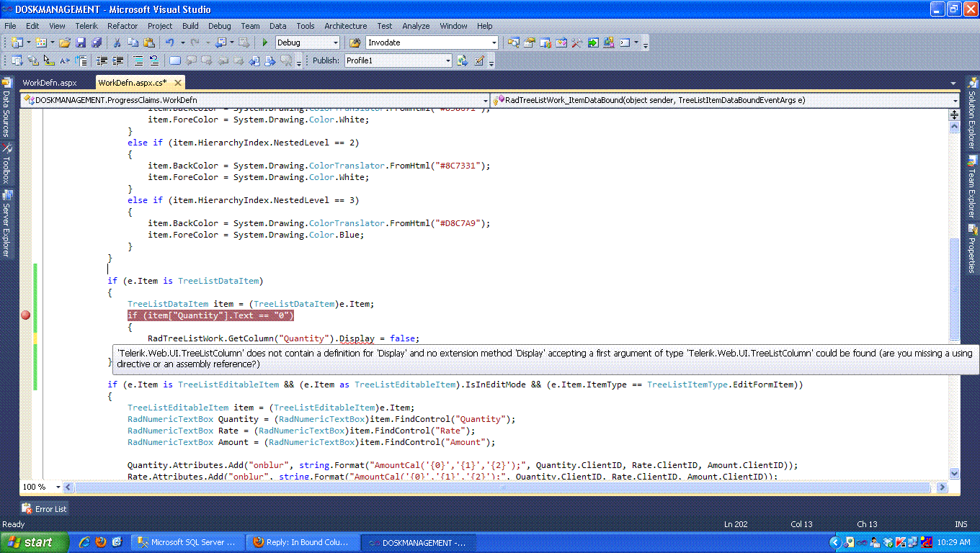
Task: Switch to the WorkDefn.aspx tab
Action: click(x=49, y=83)
